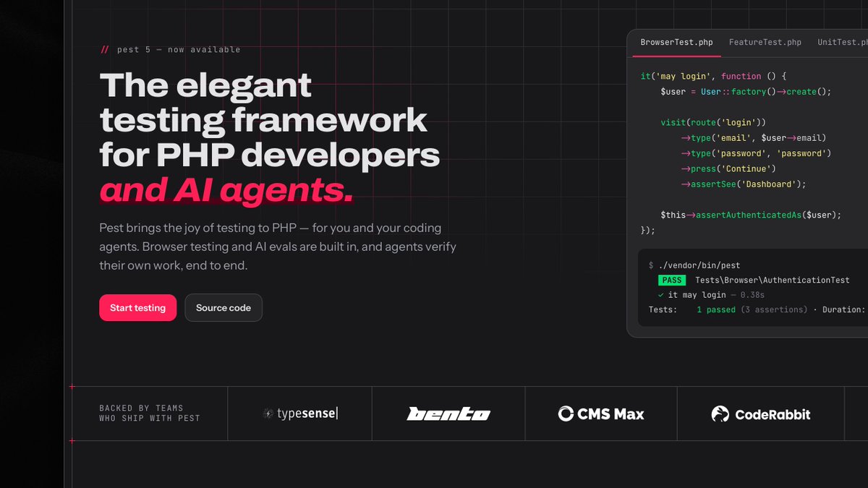
Task: Click the code line '->assertSee('Dashboard');'
Action: (743, 184)
